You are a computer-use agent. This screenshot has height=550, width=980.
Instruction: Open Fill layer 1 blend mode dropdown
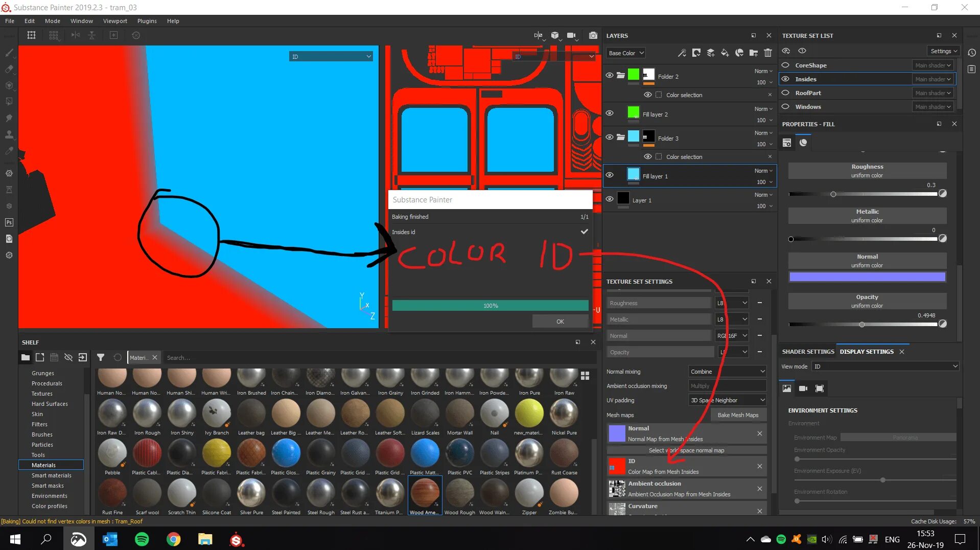[763, 171]
